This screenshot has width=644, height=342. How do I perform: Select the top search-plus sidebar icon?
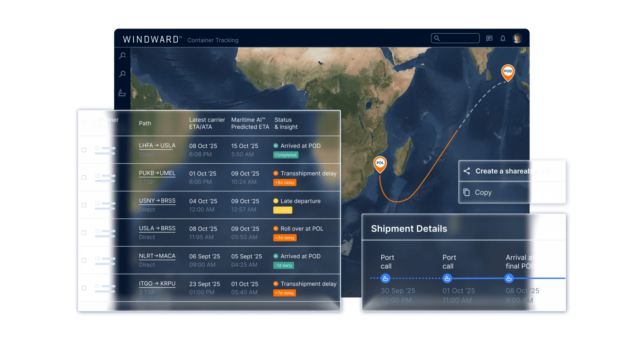pos(122,56)
